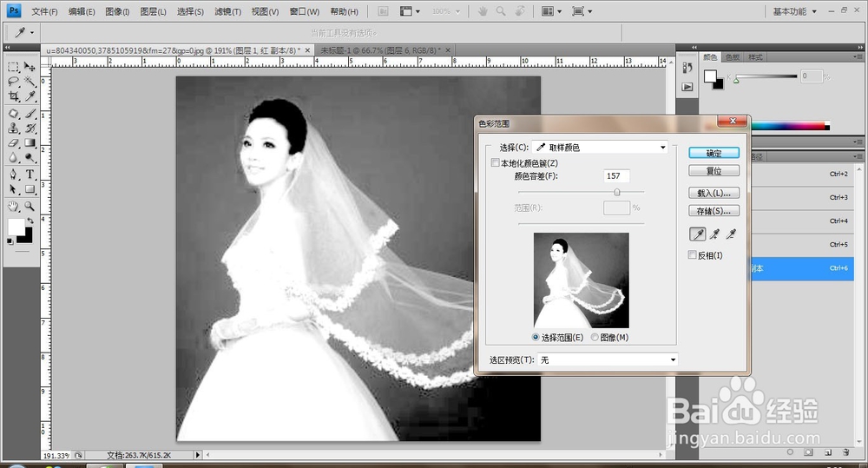Launch Bridge from the application bar
The image size is (868, 468).
(x=383, y=11)
